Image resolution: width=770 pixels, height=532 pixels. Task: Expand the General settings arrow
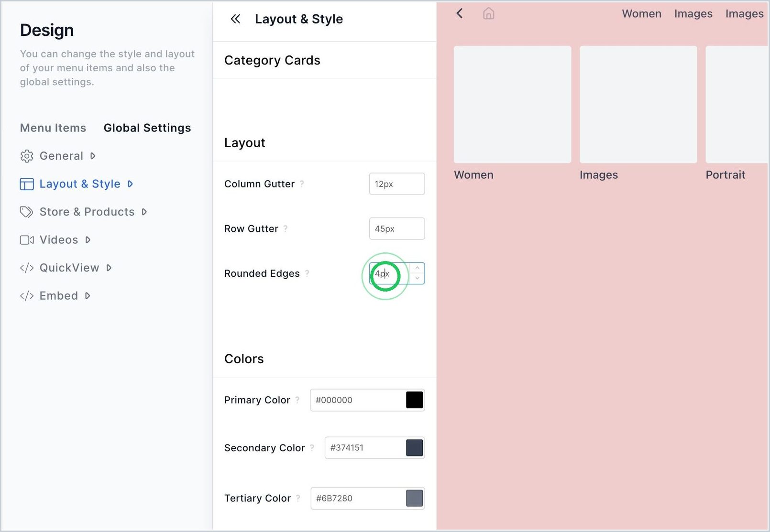[x=93, y=156]
